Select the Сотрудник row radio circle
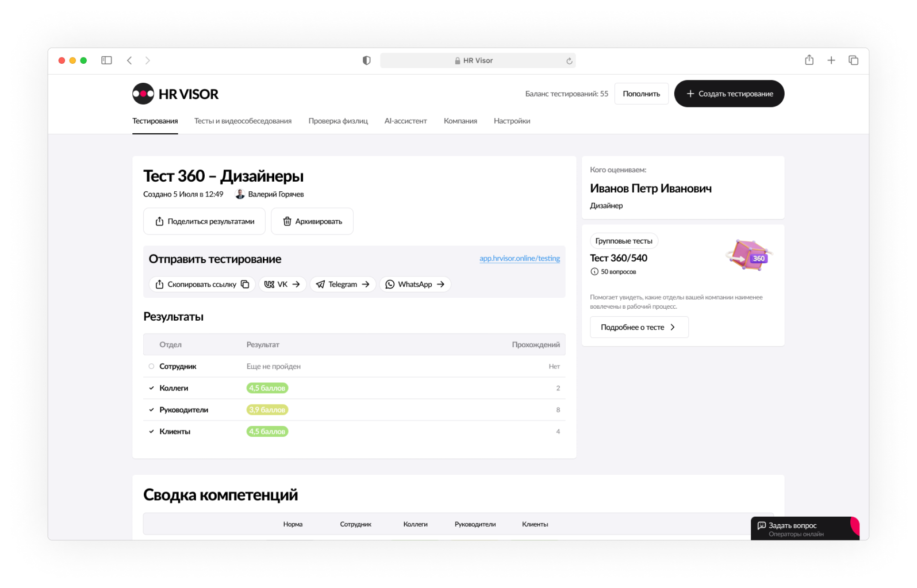 point(151,366)
